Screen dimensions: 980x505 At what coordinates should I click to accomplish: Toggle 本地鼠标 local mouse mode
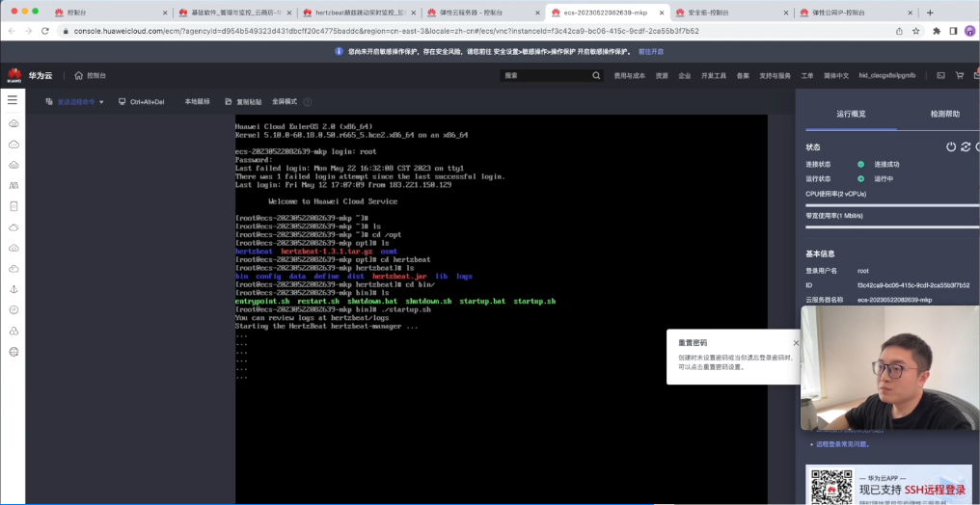click(x=197, y=101)
